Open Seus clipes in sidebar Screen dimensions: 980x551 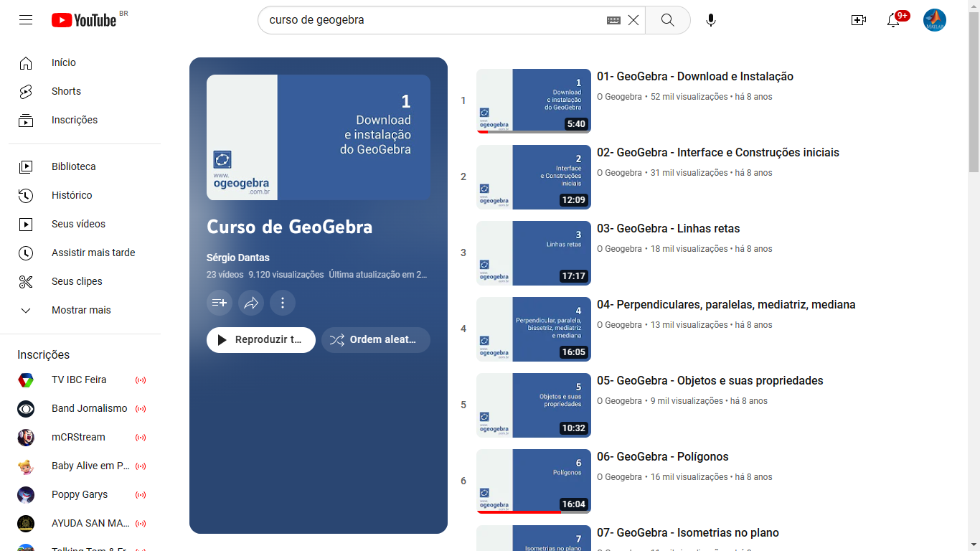[85, 281]
